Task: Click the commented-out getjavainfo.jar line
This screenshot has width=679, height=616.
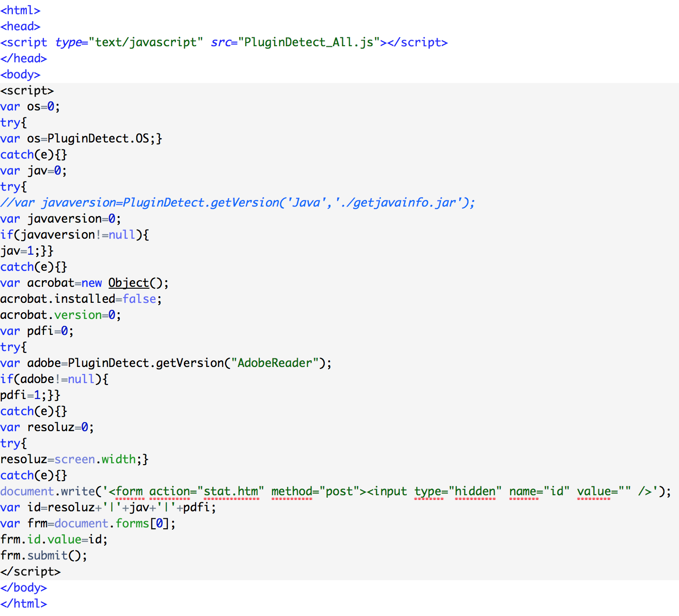Action: pos(236,202)
